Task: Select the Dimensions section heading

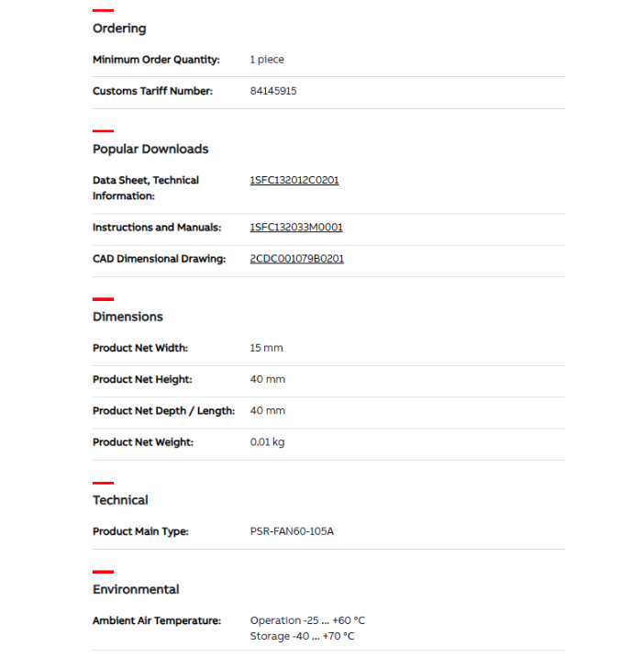Action: pos(128,317)
